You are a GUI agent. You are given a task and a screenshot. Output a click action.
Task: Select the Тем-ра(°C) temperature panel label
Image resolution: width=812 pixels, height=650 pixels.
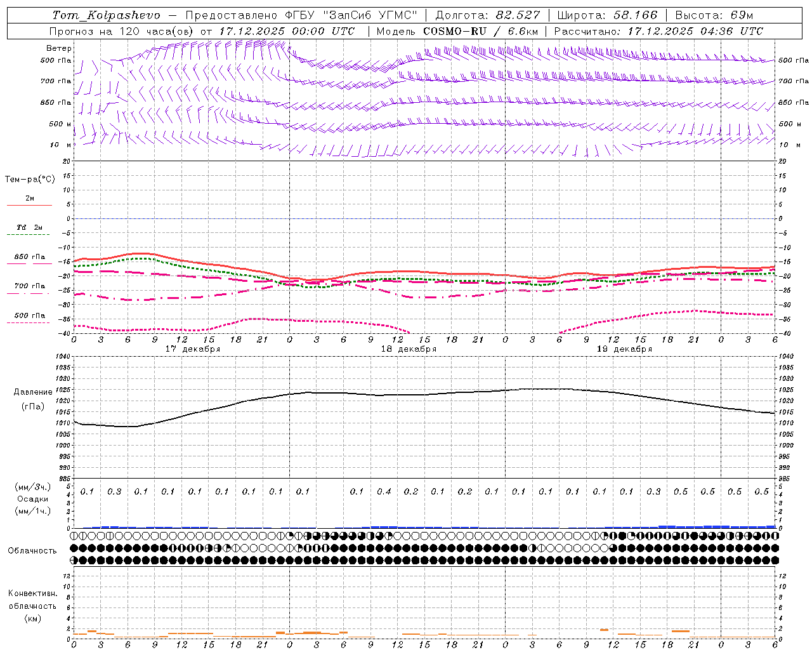(30, 180)
